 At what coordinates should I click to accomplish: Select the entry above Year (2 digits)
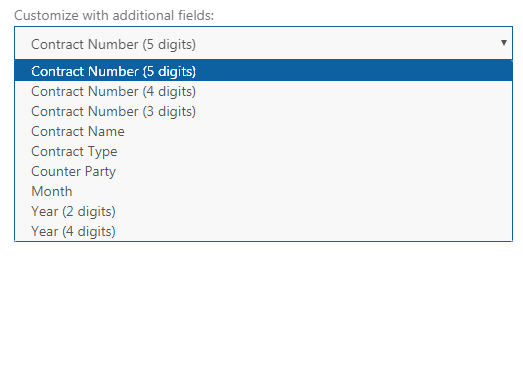click(x=263, y=191)
